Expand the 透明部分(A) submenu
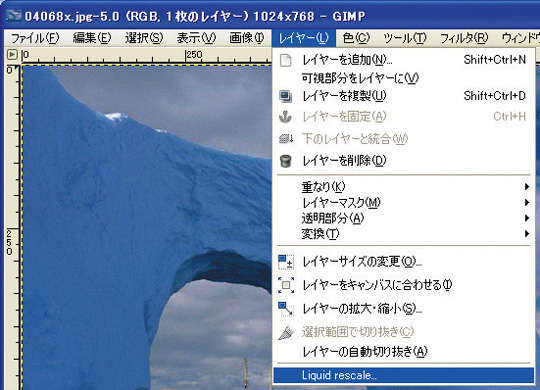 [x=404, y=218]
